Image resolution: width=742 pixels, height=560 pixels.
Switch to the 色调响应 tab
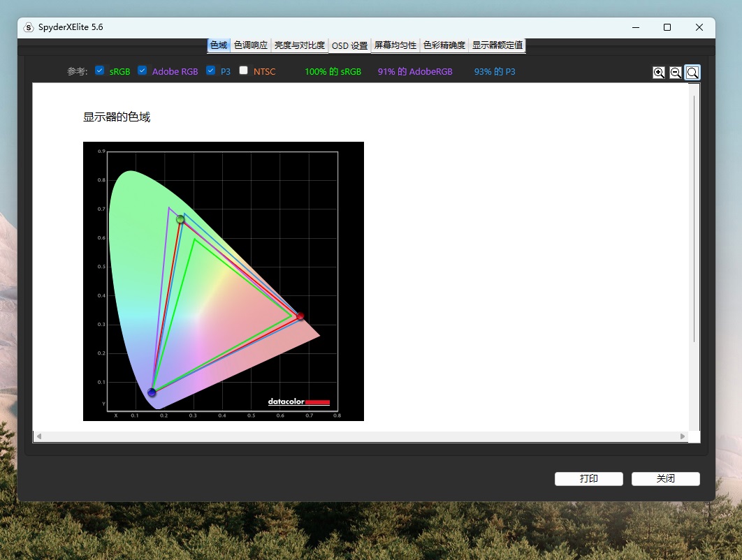tap(251, 45)
